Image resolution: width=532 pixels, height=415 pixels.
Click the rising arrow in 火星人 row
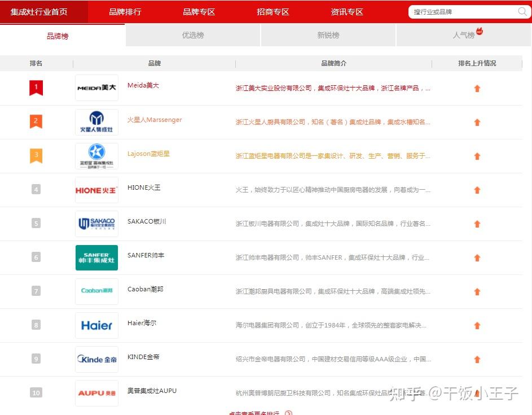[x=477, y=123]
